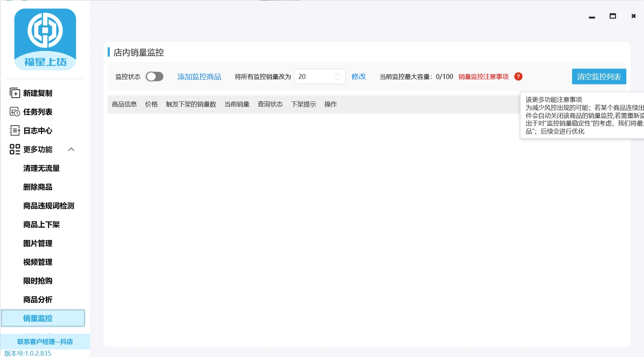The height and width of the screenshot is (357, 644).
Task: Click the 福星上货 app logo
Action: 45,39
